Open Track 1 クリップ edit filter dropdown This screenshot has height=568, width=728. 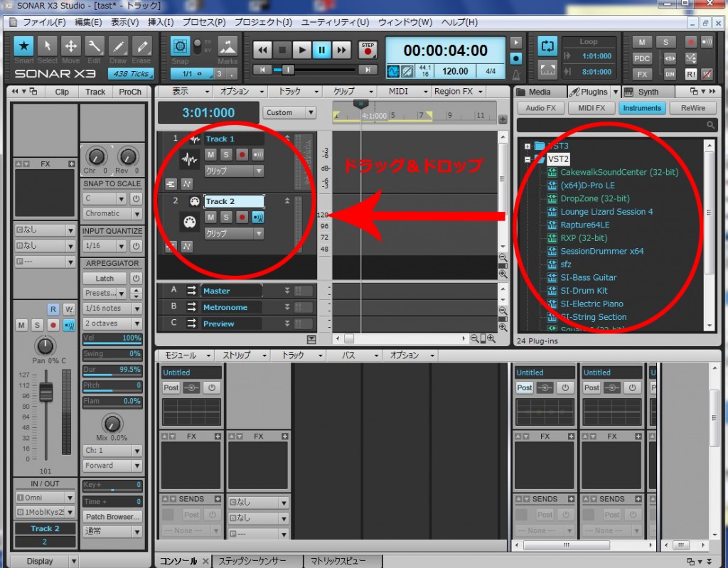(x=234, y=171)
